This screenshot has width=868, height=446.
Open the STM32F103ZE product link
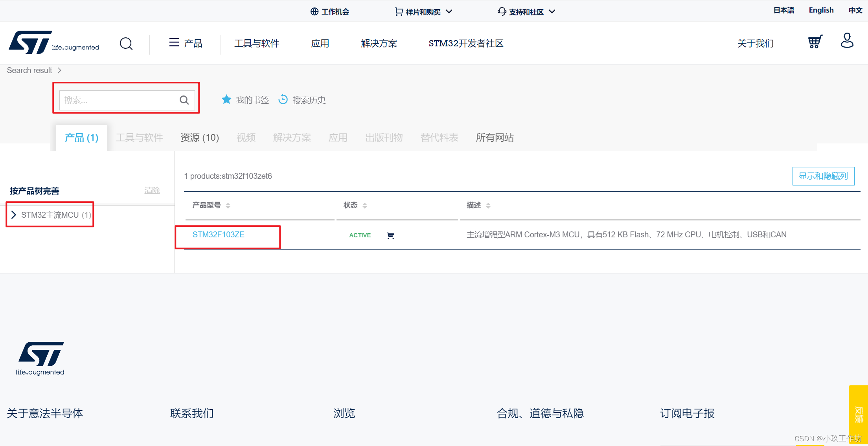tap(219, 235)
